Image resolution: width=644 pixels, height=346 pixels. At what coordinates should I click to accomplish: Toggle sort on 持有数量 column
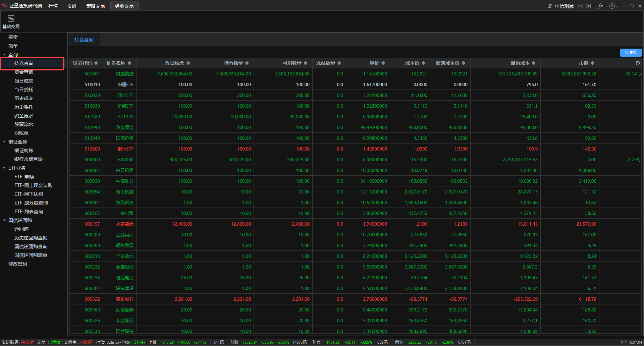[x=247, y=63]
